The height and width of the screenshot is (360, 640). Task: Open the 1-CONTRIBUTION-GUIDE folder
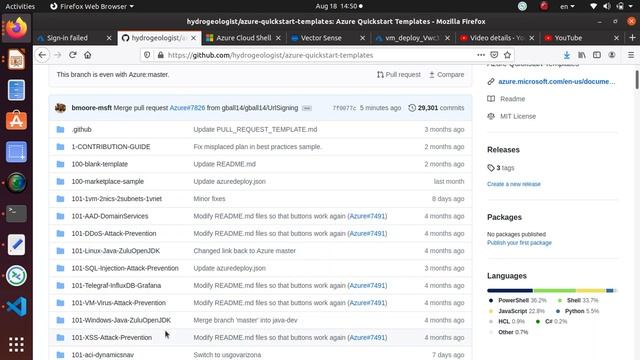click(111, 147)
